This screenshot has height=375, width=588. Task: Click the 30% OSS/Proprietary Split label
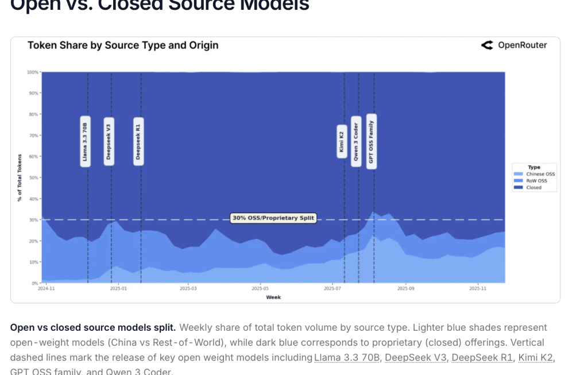pyautogui.click(x=273, y=218)
